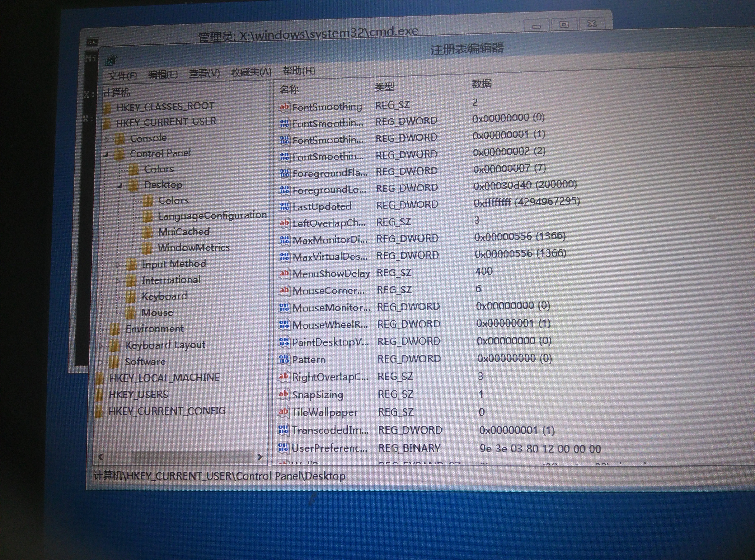Sort by the 名称 column header
This screenshot has width=755, height=560.
[x=289, y=90]
